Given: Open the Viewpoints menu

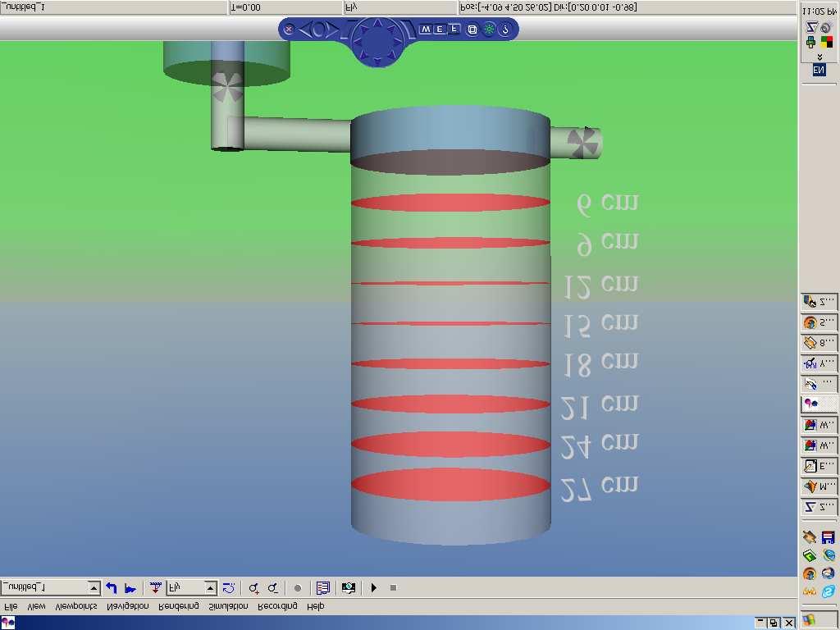Looking at the screenshot, I should [x=76, y=606].
